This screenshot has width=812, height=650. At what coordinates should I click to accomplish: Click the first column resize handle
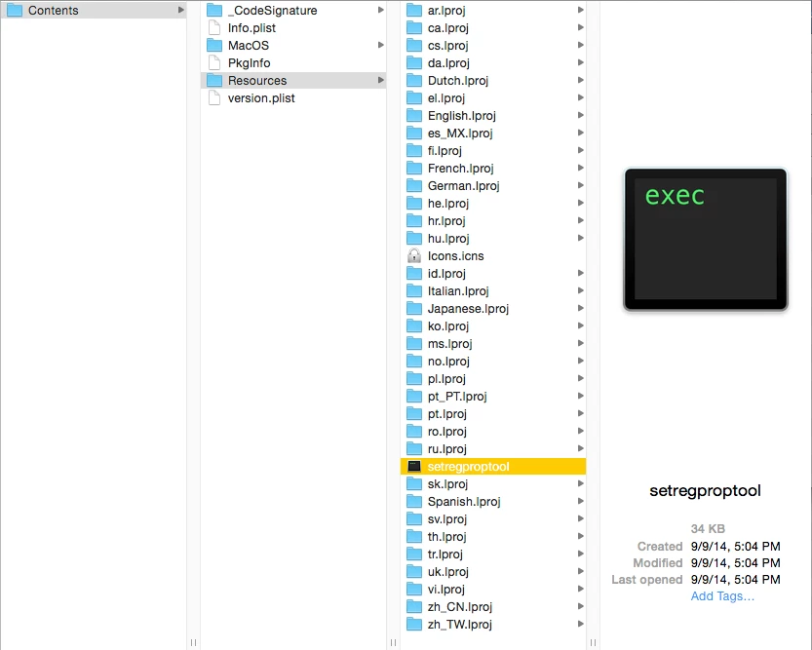click(193, 642)
